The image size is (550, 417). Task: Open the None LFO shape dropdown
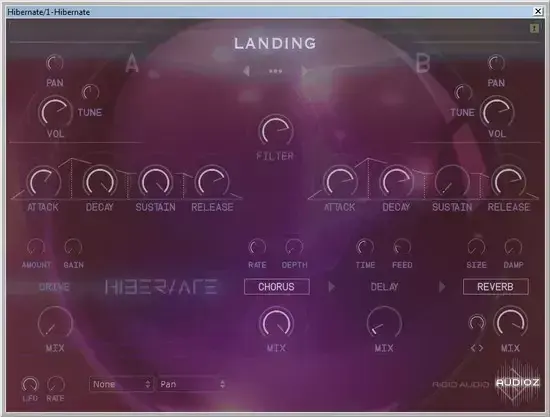[121, 384]
